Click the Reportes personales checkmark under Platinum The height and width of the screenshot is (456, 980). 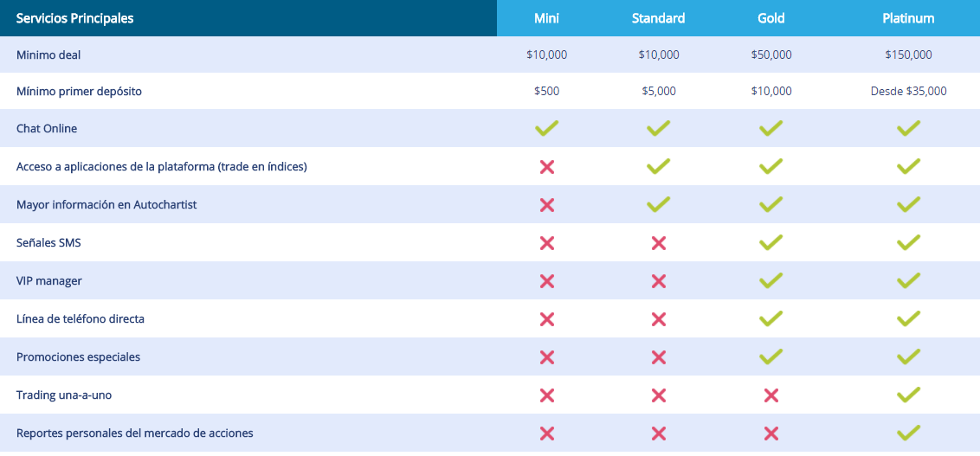point(908,433)
